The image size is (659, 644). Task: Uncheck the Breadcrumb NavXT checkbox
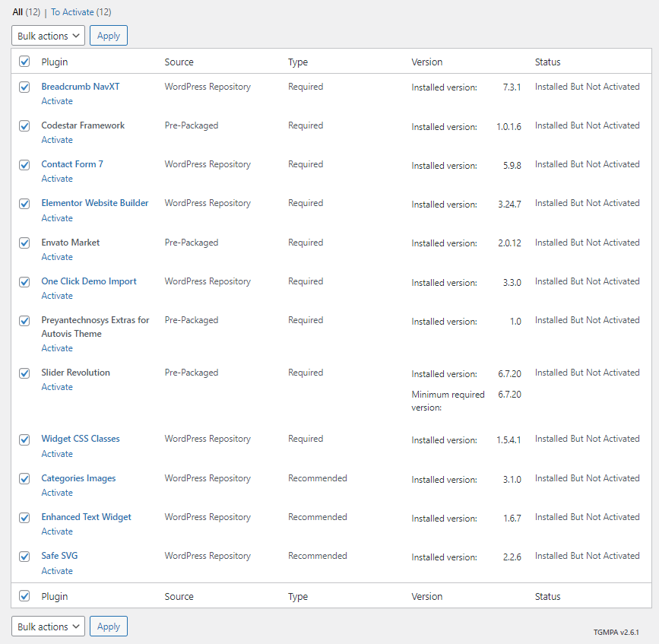[x=24, y=87]
